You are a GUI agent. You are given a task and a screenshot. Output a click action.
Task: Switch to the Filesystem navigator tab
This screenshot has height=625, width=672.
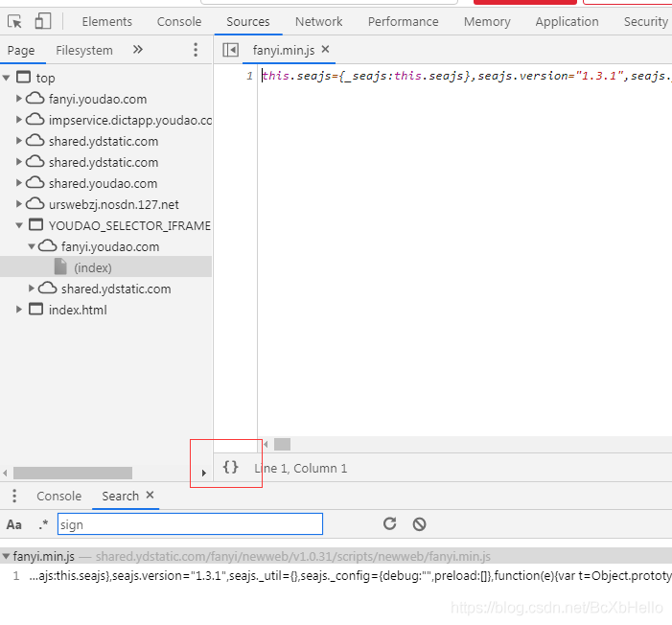[x=84, y=50]
